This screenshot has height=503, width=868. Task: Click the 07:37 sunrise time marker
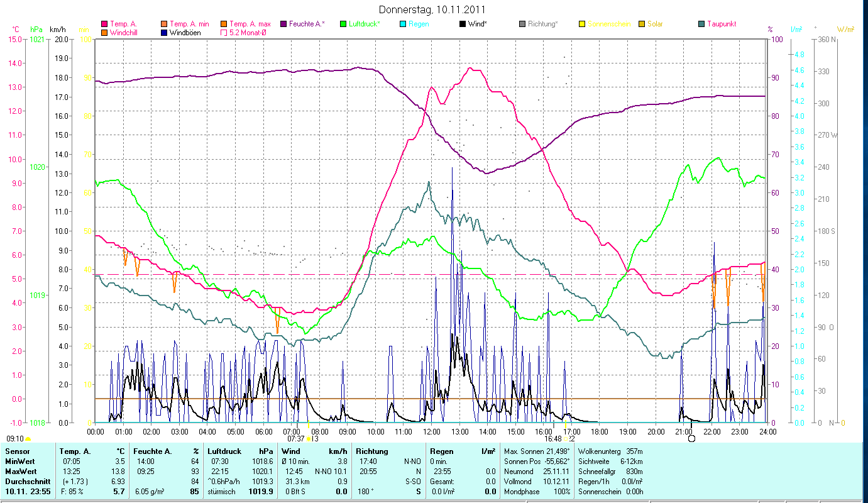pyautogui.click(x=296, y=439)
